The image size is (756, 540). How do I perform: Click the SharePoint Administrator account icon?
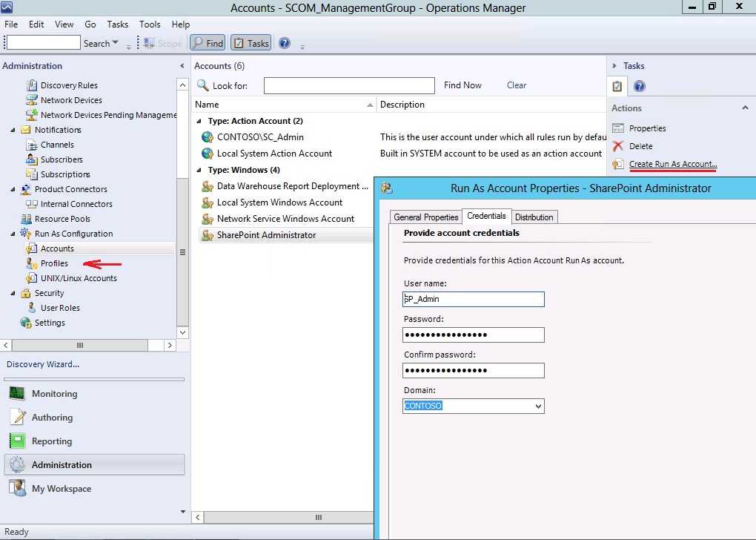[208, 235]
